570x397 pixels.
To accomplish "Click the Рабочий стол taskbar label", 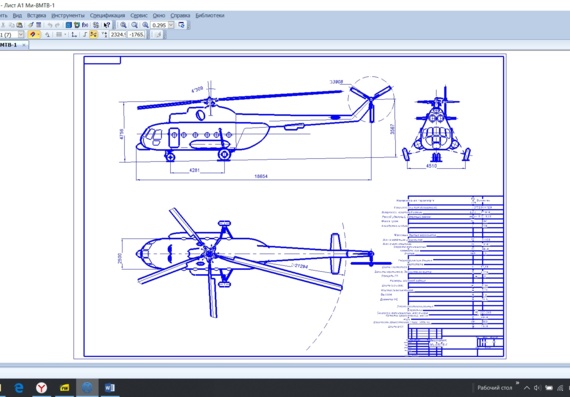I will (494, 388).
